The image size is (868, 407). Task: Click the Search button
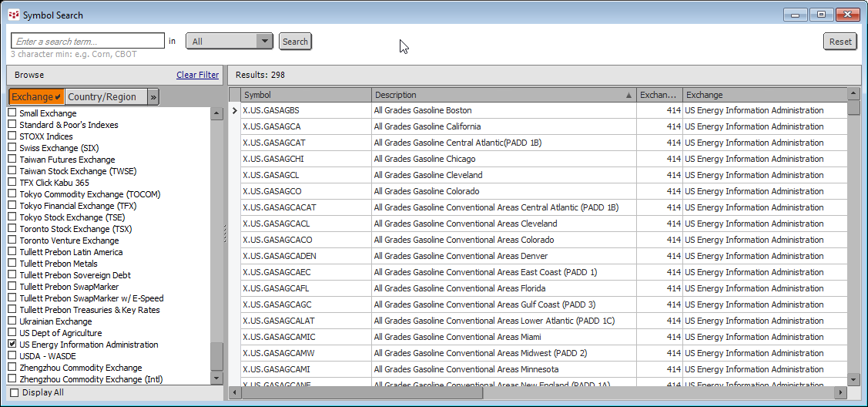(x=295, y=42)
